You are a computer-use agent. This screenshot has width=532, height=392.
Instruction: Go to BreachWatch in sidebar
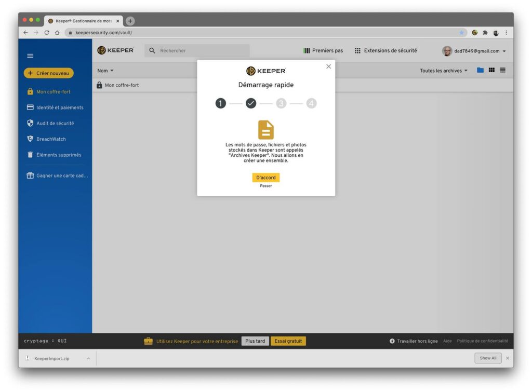click(50, 139)
